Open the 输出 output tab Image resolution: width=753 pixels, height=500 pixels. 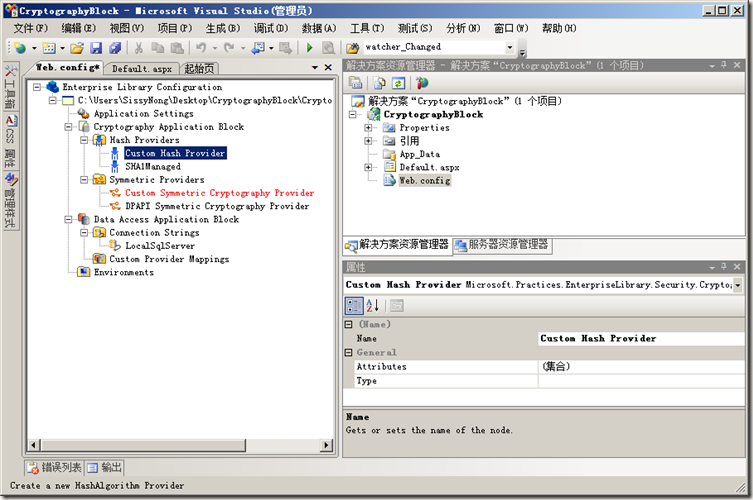pyautogui.click(x=105, y=467)
